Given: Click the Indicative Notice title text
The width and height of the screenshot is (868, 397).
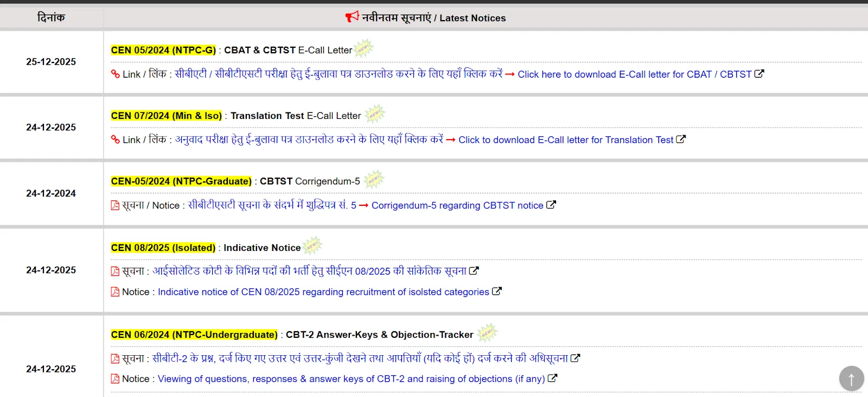Looking at the screenshot, I should click(x=262, y=248).
